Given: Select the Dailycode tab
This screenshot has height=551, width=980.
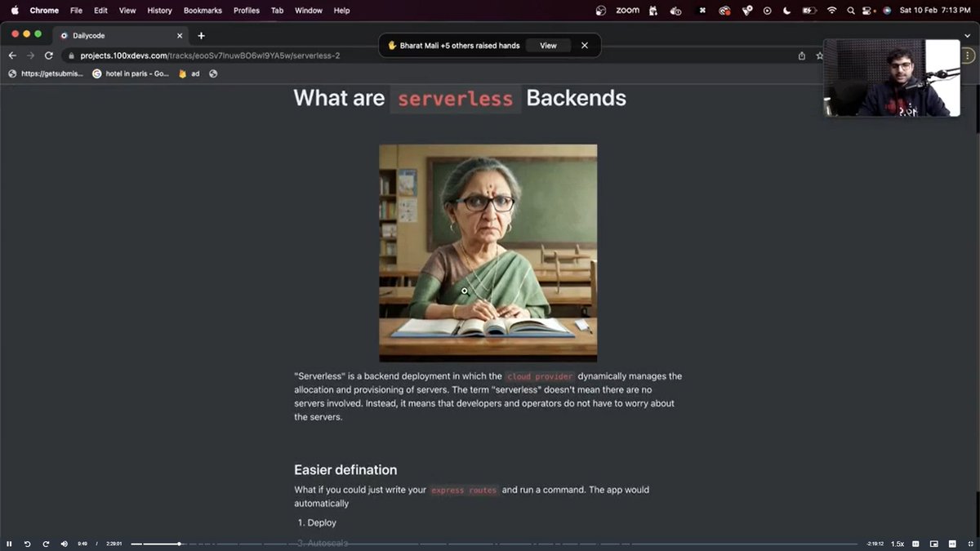Looking at the screenshot, I should click(x=122, y=36).
